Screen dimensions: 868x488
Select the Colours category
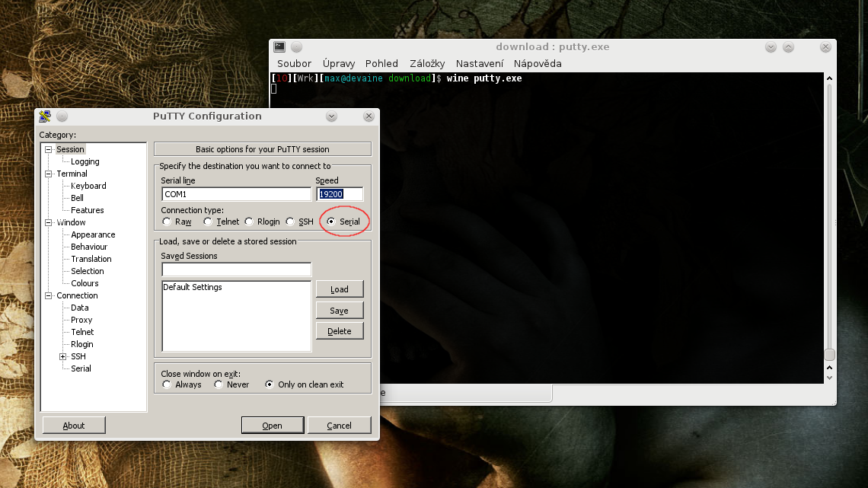[85, 283]
